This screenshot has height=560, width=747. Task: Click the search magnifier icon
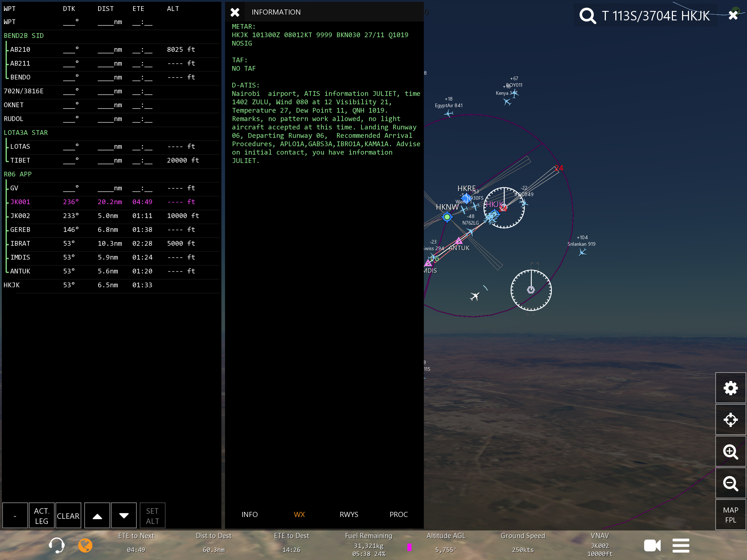[x=588, y=16]
